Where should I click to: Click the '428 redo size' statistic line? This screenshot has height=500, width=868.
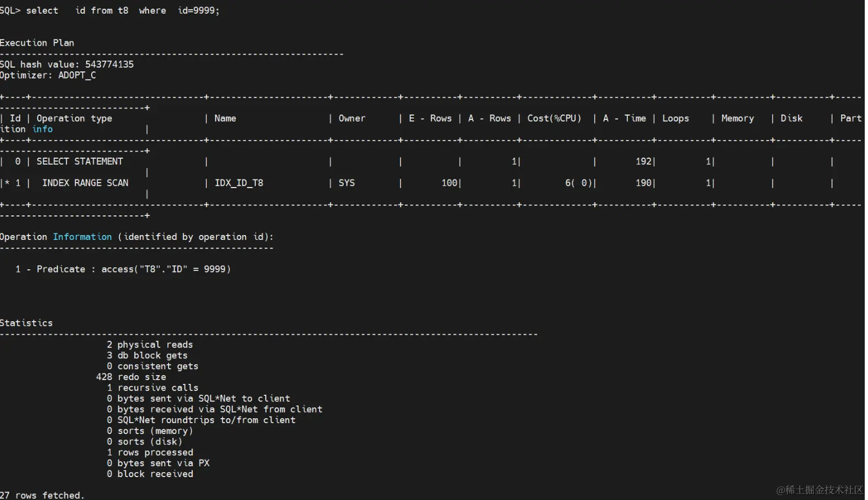coord(131,377)
